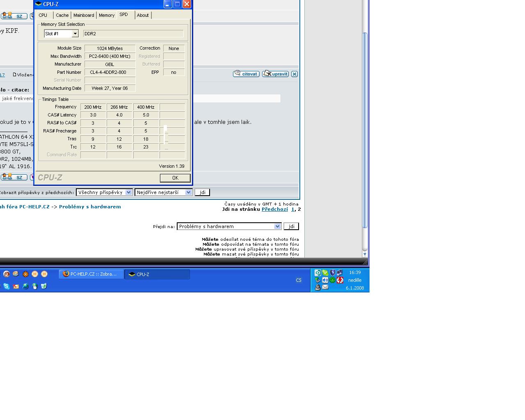The height and width of the screenshot is (420, 525).
Task: Launch Internet Explorer from quick launch
Action: [x=25, y=286]
